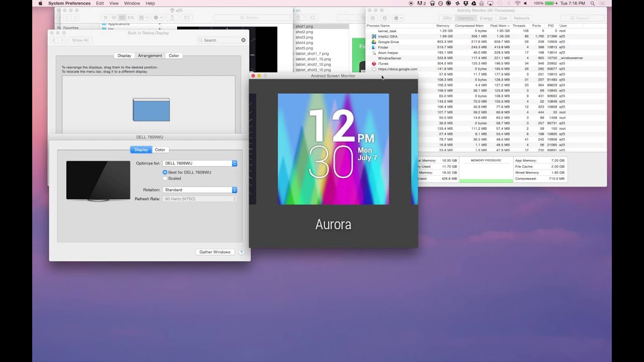Click the Show All button

tap(80, 40)
